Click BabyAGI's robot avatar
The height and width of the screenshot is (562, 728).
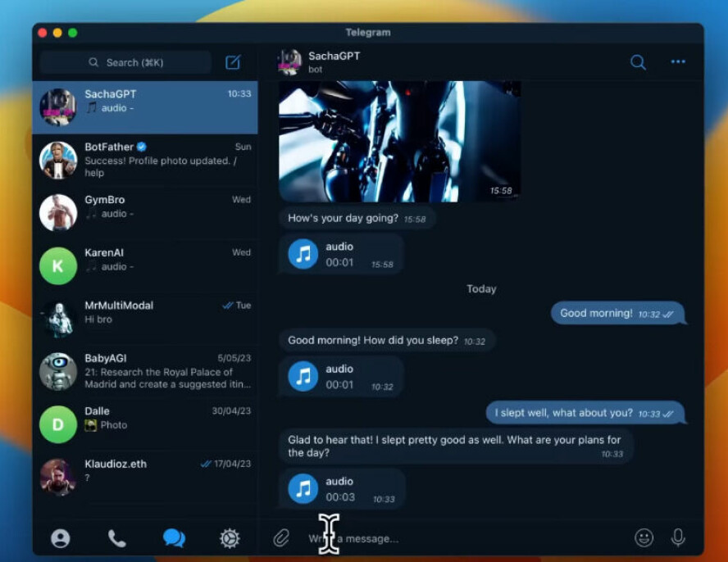tap(58, 372)
